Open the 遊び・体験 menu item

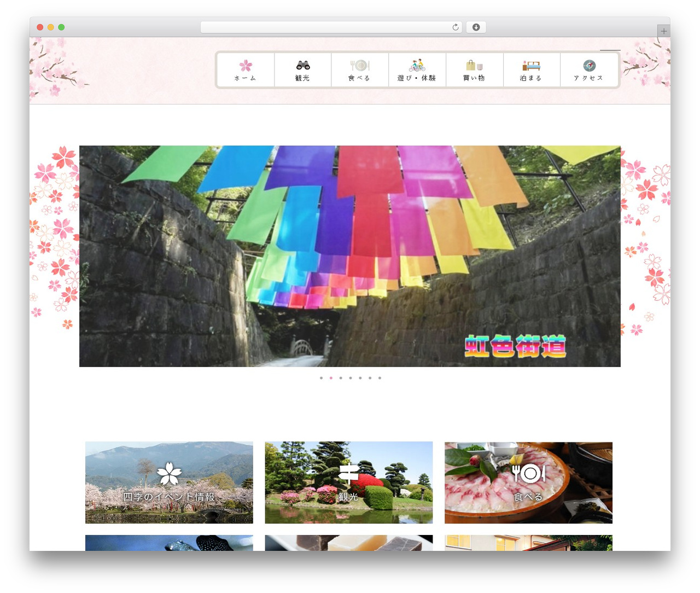(x=417, y=78)
